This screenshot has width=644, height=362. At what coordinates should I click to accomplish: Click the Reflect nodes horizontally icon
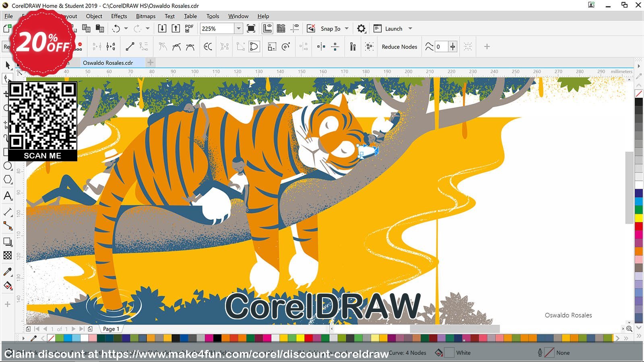coord(321,47)
